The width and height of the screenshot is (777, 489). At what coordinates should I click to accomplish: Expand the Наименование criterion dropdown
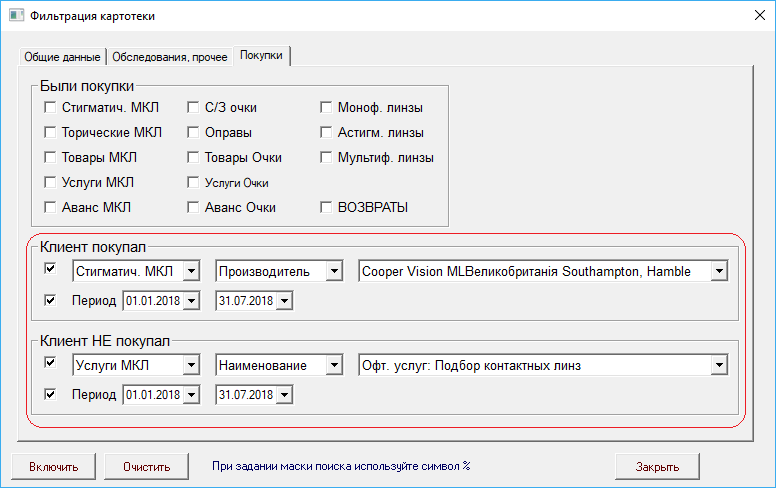click(334, 366)
